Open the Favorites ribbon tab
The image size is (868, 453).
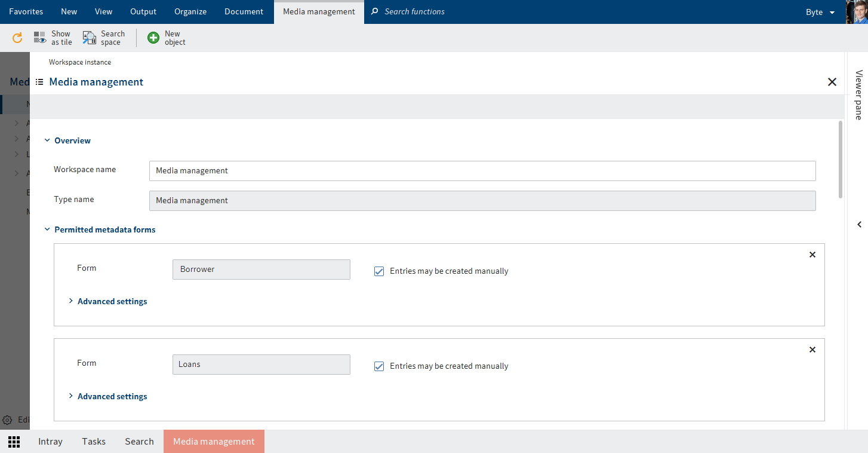[26, 12]
